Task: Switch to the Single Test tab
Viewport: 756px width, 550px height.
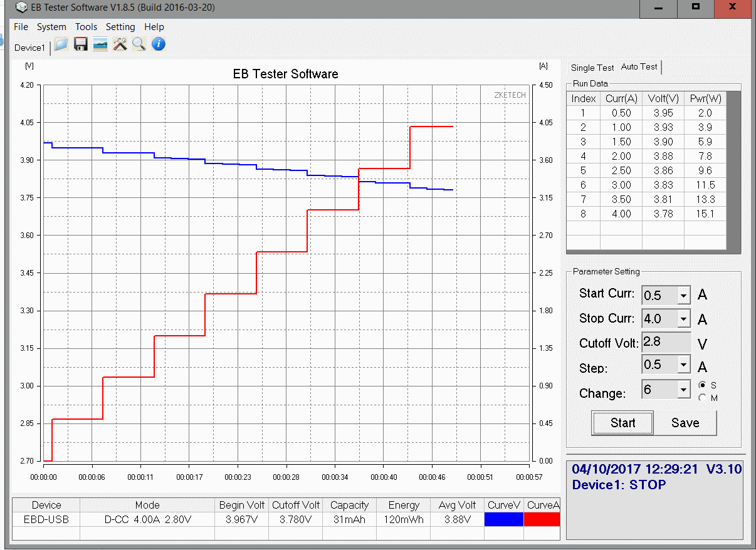Action: coord(592,68)
